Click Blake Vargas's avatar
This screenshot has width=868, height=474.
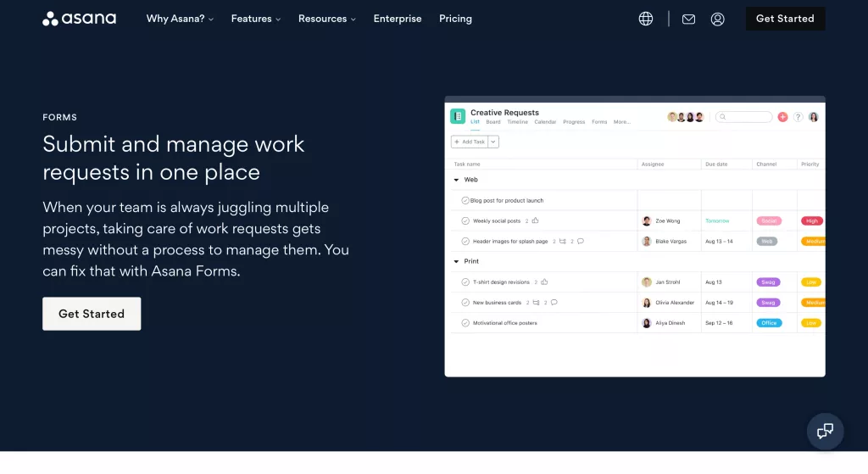click(x=646, y=242)
